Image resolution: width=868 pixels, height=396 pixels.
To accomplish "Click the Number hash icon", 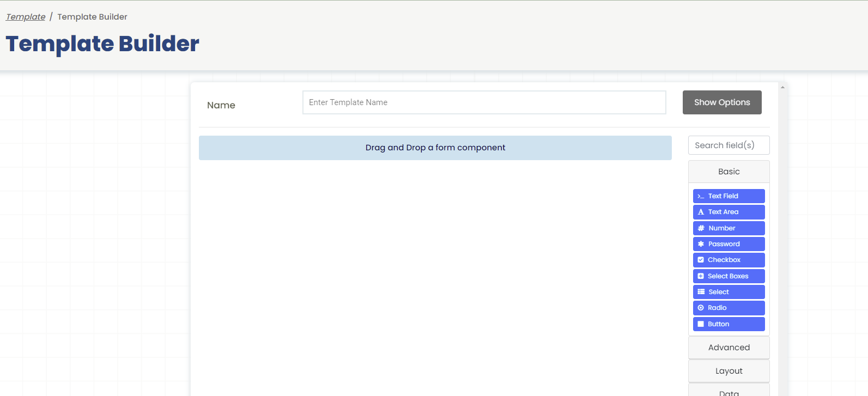I will coord(701,228).
